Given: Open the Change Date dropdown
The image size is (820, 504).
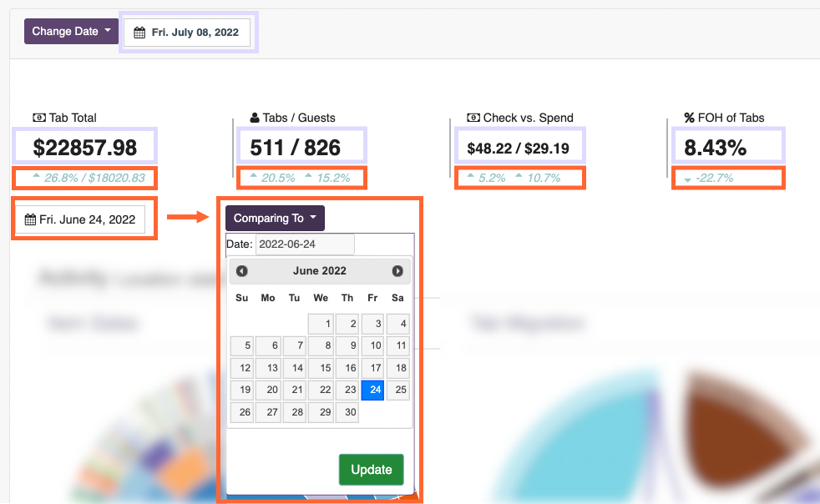Looking at the screenshot, I should [x=71, y=32].
